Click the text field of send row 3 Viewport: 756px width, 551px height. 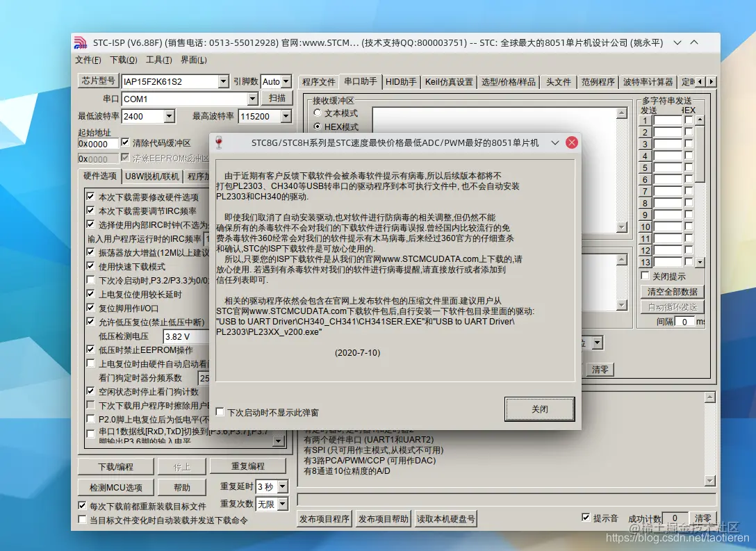pos(668,144)
